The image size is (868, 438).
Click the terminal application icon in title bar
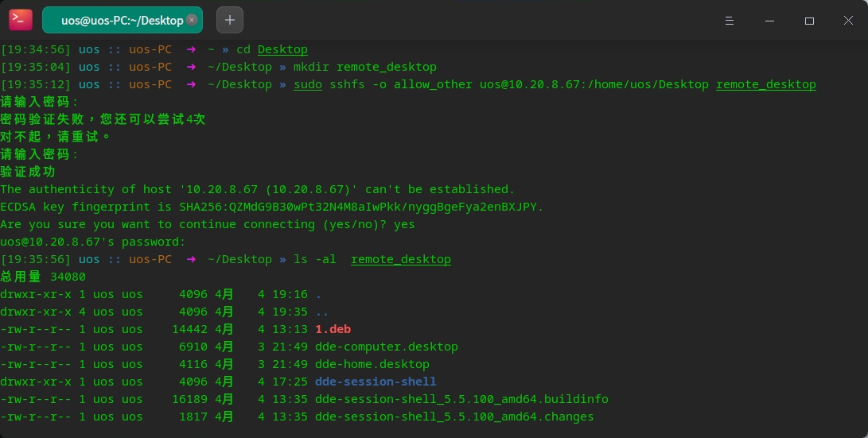pos(21,20)
